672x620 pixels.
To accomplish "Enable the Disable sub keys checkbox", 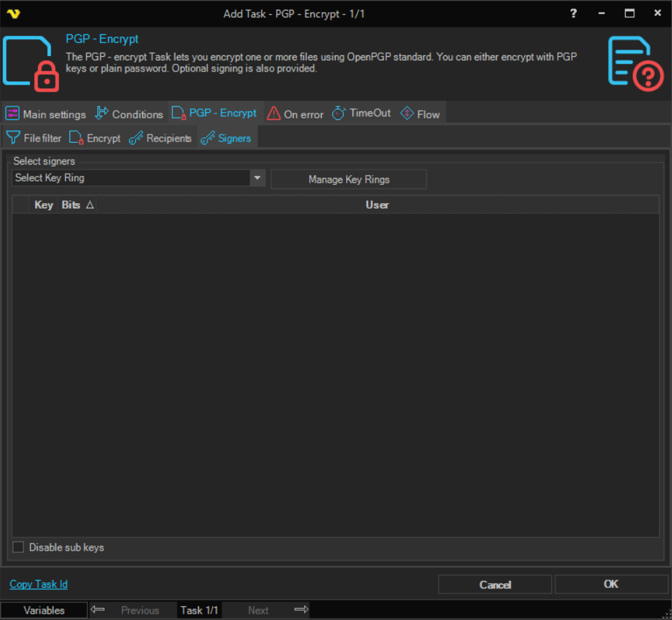I will click(19, 547).
